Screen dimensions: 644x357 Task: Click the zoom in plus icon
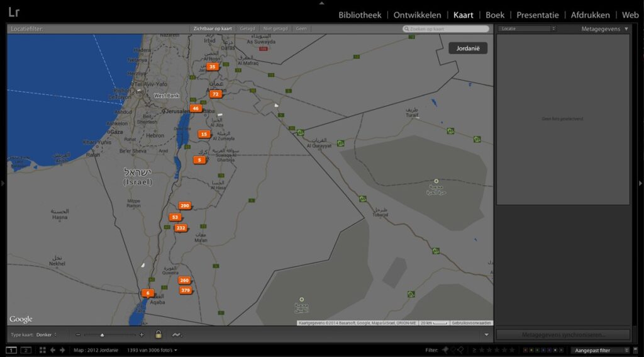tap(142, 334)
